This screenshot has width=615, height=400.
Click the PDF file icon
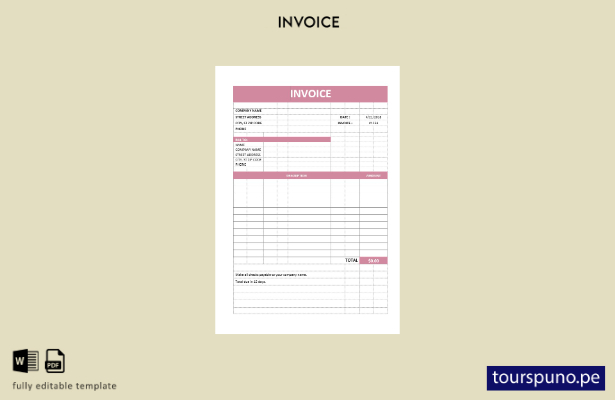(x=55, y=361)
